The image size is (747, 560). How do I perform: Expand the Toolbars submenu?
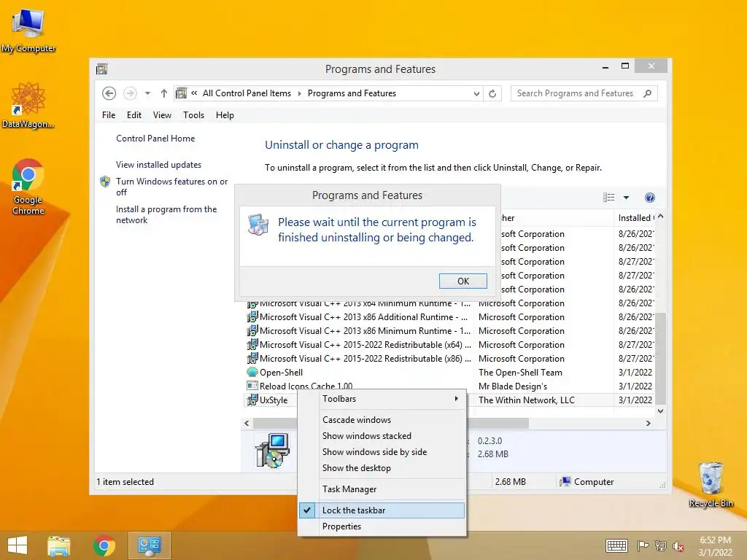point(382,399)
